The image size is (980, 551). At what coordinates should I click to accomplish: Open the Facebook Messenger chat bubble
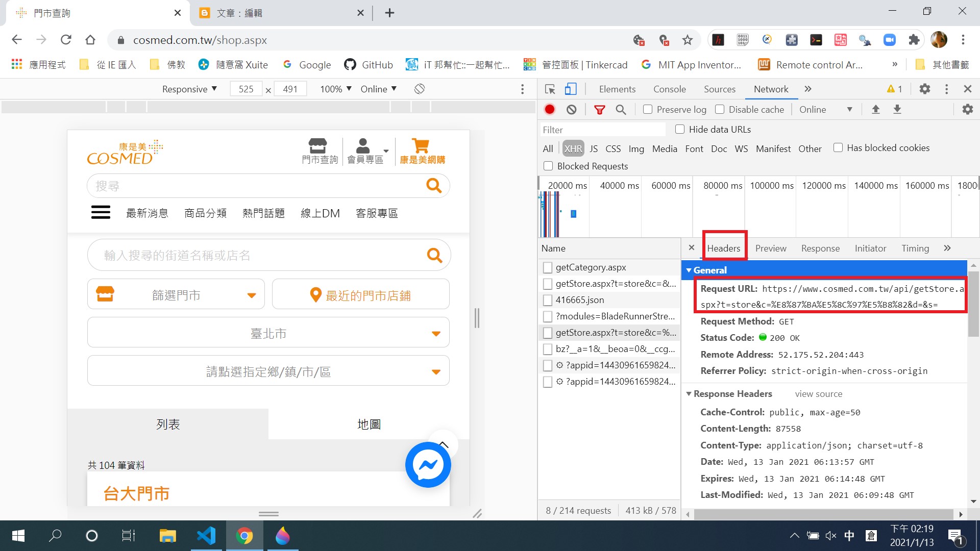(x=428, y=465)
